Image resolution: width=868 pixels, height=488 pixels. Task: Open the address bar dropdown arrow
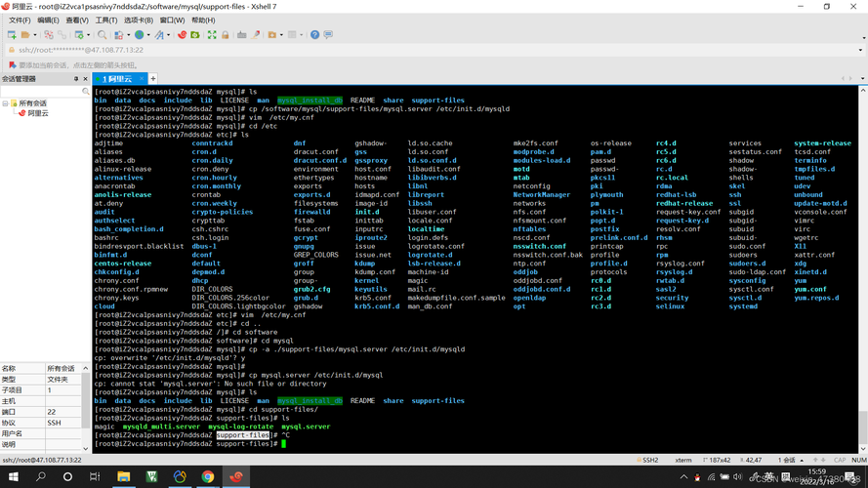tap(860, 50)
